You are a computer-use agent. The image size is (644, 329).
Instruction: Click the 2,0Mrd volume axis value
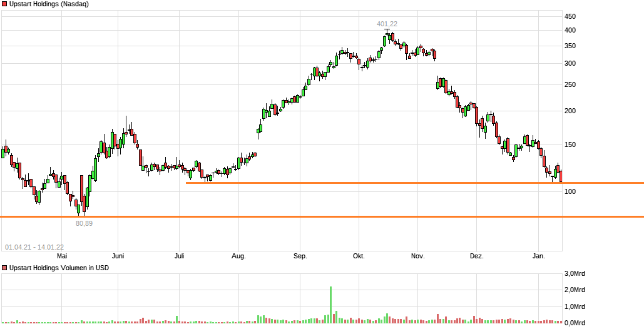pyautogui.click(x=574, y=290)
